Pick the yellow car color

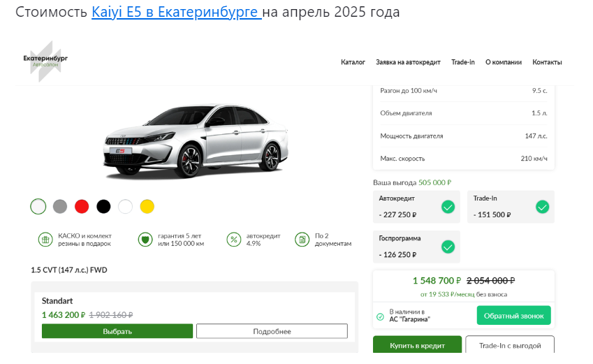(147, 207)
